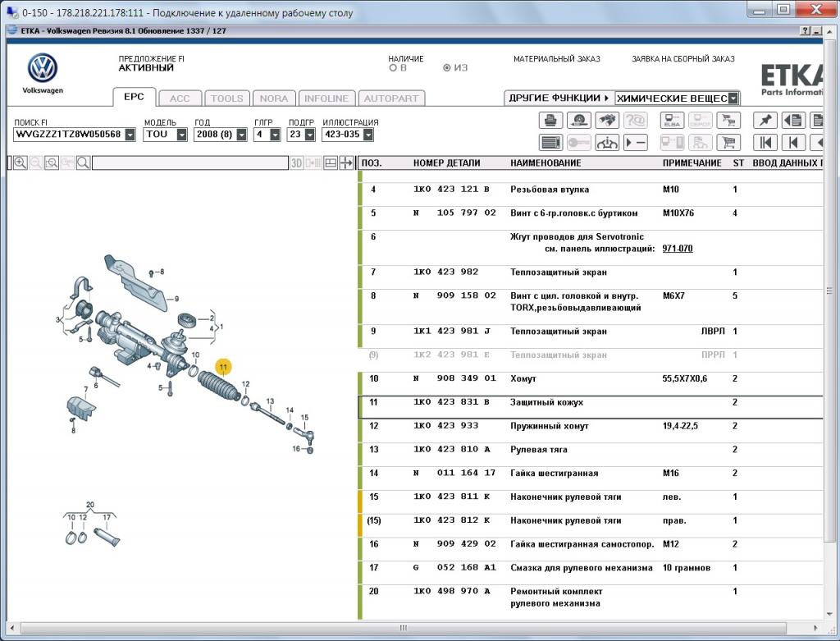Open the ПОИСК FI VIN dropdown arrow
Screen dimensions: 840x641
(130, 135)
